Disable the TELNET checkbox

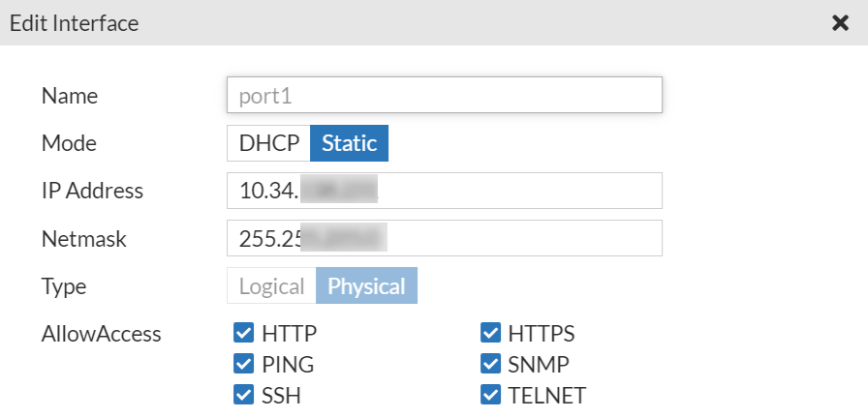490,395
